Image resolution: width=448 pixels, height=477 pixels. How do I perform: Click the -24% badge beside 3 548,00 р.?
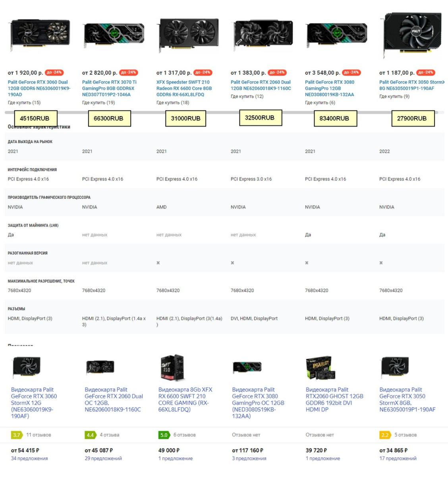351,72
